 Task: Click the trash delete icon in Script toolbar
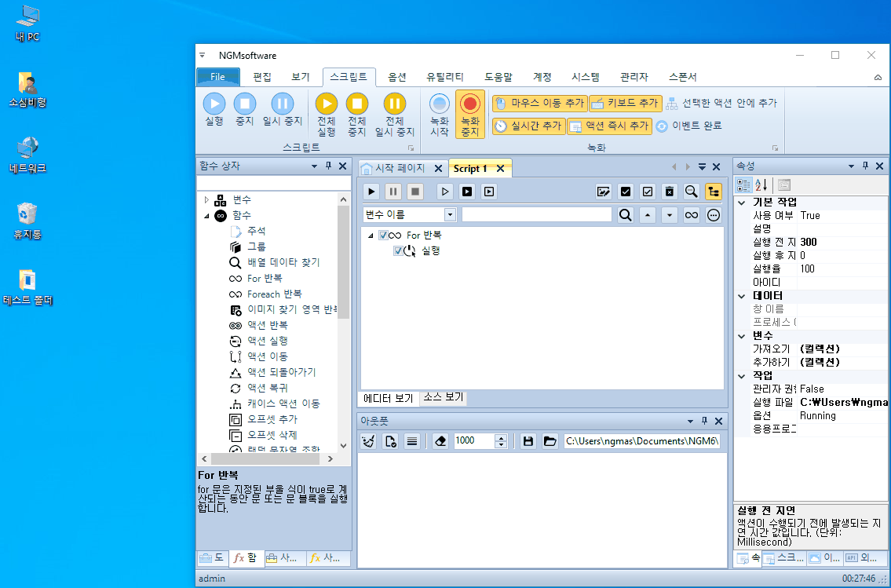(670, 192)
